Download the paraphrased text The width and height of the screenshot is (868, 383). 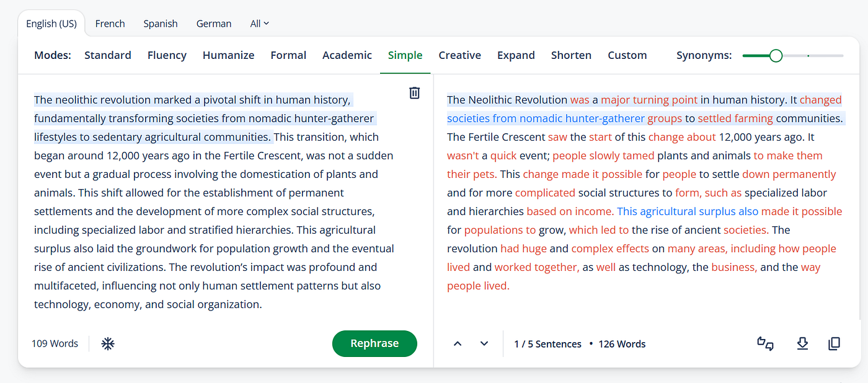[x=802, y=343]
